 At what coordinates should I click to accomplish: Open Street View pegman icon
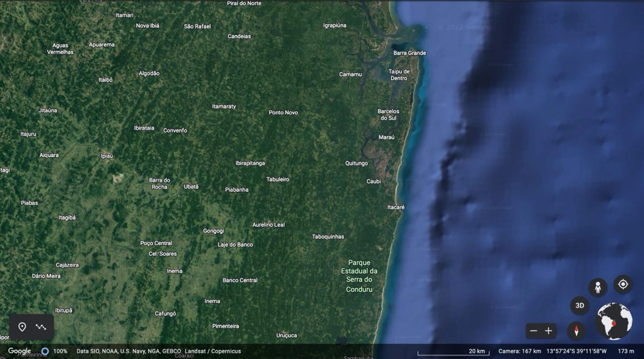[x=598, y=287]
